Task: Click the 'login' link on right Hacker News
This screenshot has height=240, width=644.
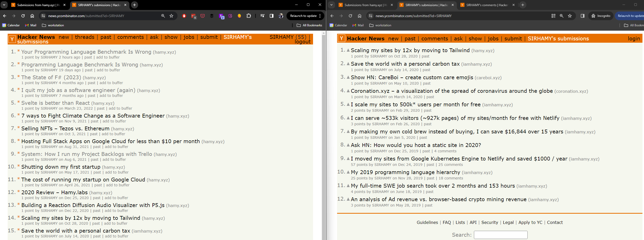Action: tap(634, 39)
